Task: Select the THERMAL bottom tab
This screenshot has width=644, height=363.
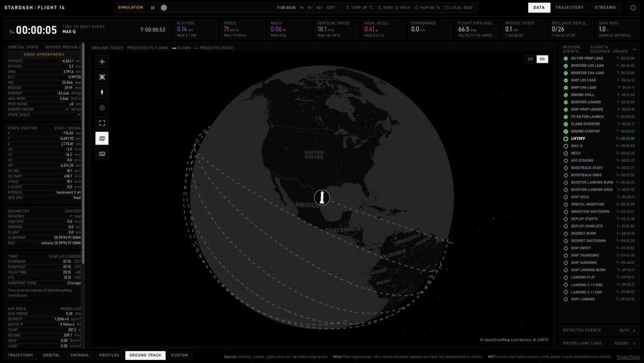Action: 79,355
